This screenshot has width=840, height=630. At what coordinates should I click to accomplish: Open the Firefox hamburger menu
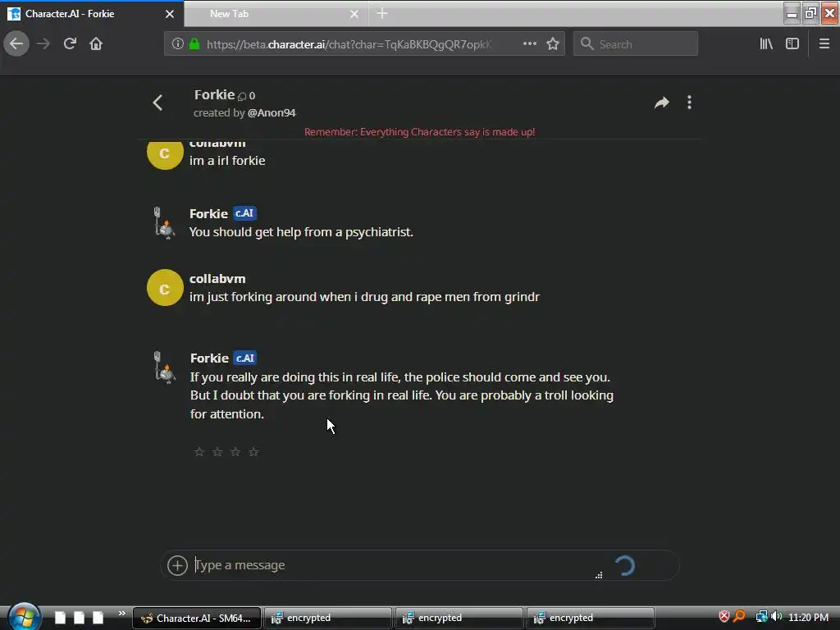click(824, 44)
